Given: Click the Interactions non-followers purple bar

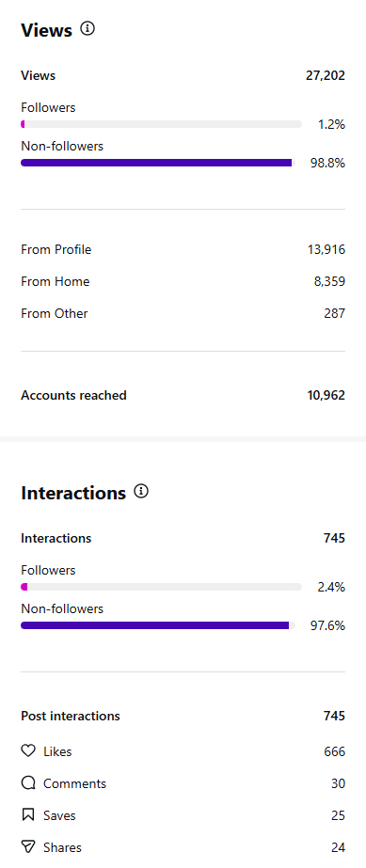Looking at the screenshot, I should [158, 625].
